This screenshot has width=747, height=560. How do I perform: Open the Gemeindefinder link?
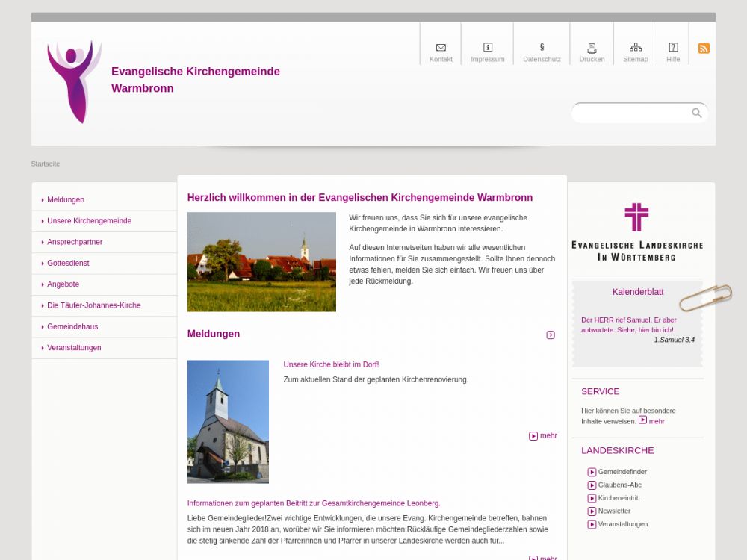(622, 472)
